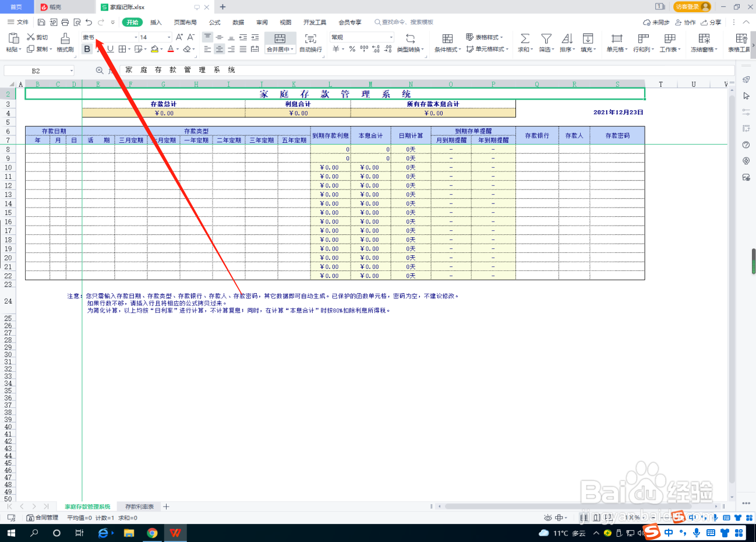Click the Collaborate (协作) button
Image resolution: width=756 pixels, height=542 pixels.
(686, 22)
